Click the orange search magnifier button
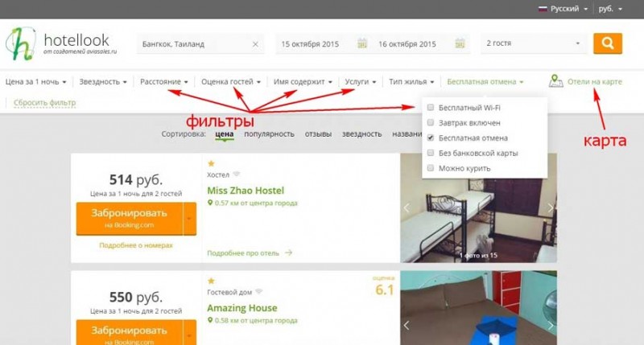This screenshot has height=345, width=644. [x=608, y=43]
